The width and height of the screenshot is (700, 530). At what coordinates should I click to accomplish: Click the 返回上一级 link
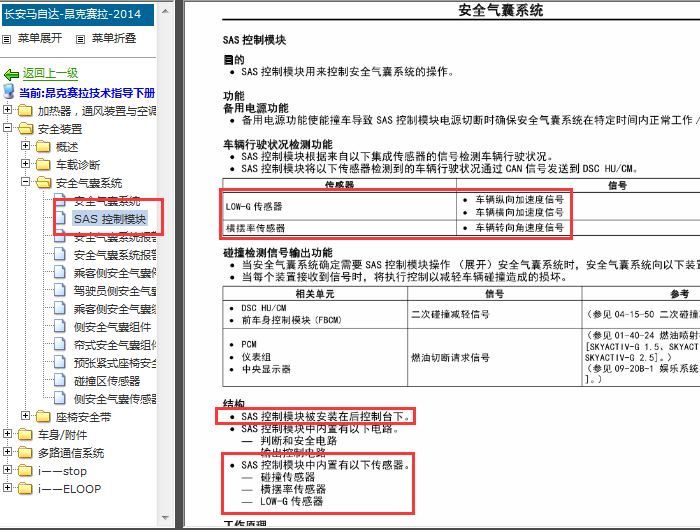point(50,73)
